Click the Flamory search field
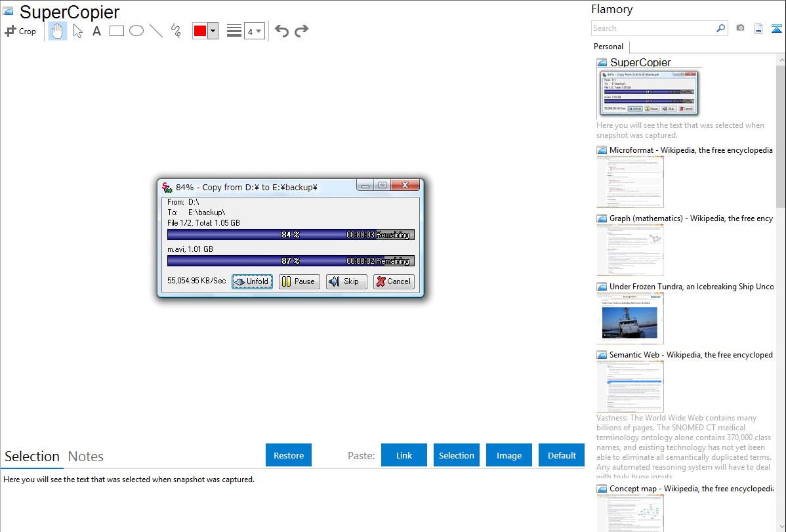Image resolution: width=786 pixels, height=532 pixels. [x=653, y=28]
